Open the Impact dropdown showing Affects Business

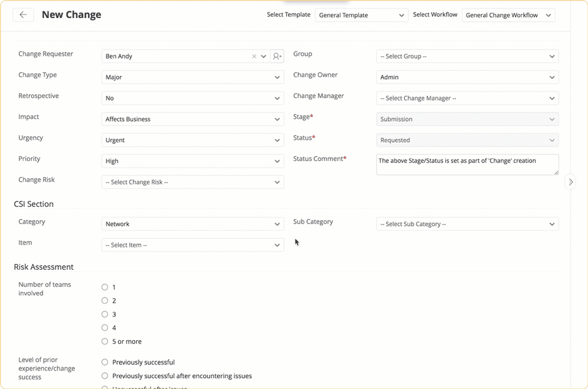click(x=277, y=119)
